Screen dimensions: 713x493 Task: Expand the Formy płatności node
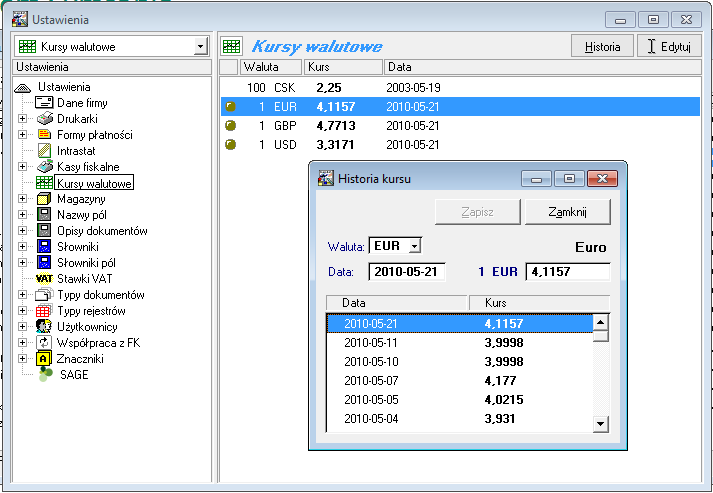click(x=22, y=135)
